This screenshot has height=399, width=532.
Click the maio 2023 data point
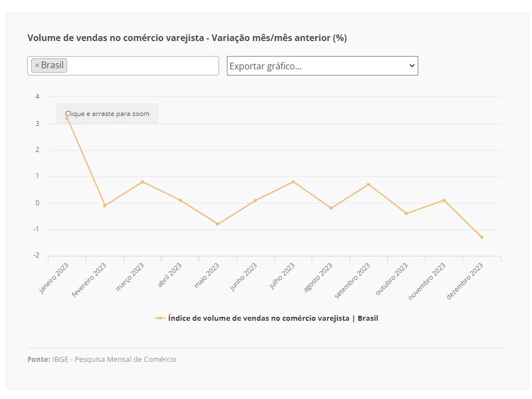217,224
